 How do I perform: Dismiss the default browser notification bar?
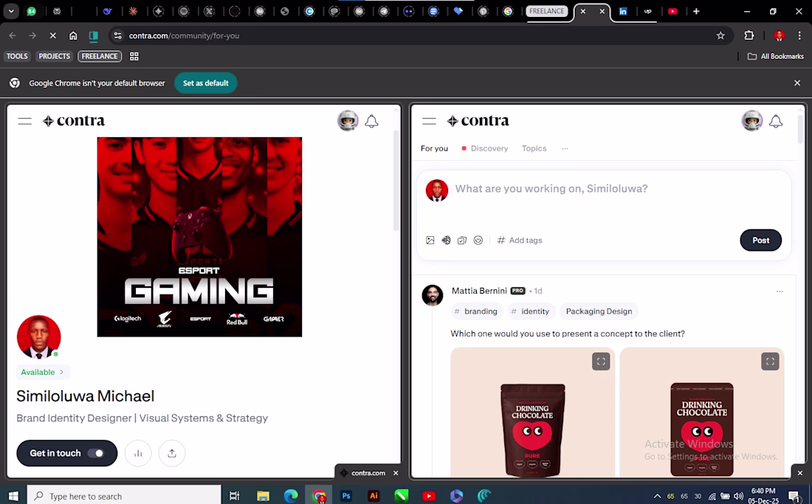pos(797,83)
